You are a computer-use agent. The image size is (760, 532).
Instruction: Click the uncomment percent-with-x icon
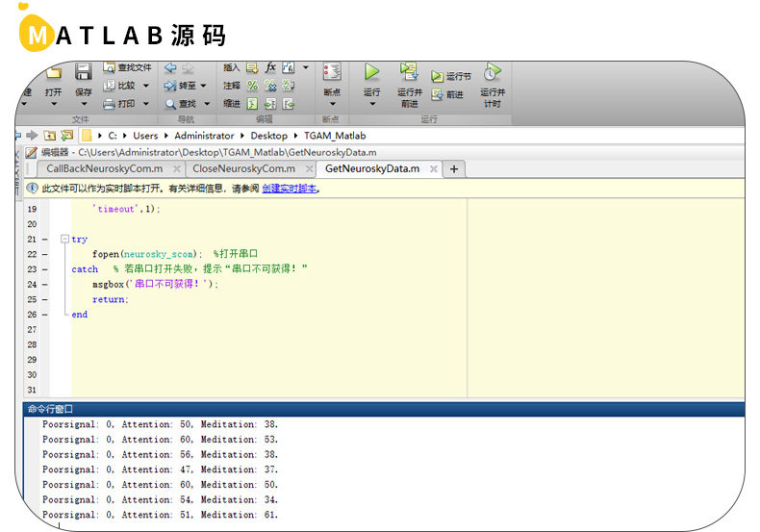click(270, 86)
